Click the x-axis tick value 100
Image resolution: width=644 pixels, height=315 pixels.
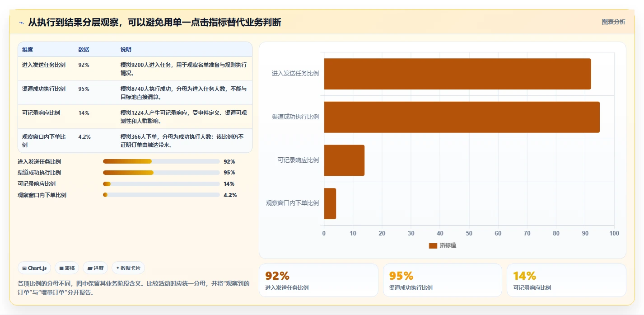[x=614, y=233]
